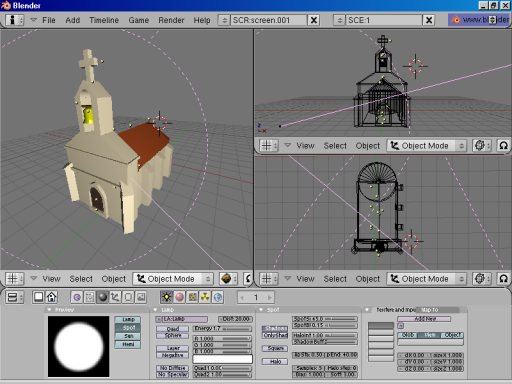Click the rotation pivot icon at the right end of the lower-right viewport header
Screen dimensions: 512x384
(503, 279)
